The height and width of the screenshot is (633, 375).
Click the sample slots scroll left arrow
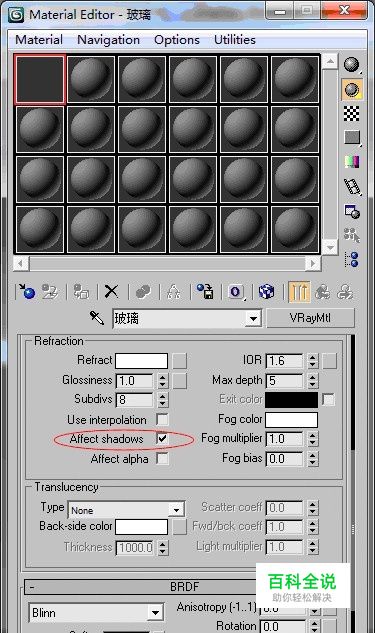21,263
